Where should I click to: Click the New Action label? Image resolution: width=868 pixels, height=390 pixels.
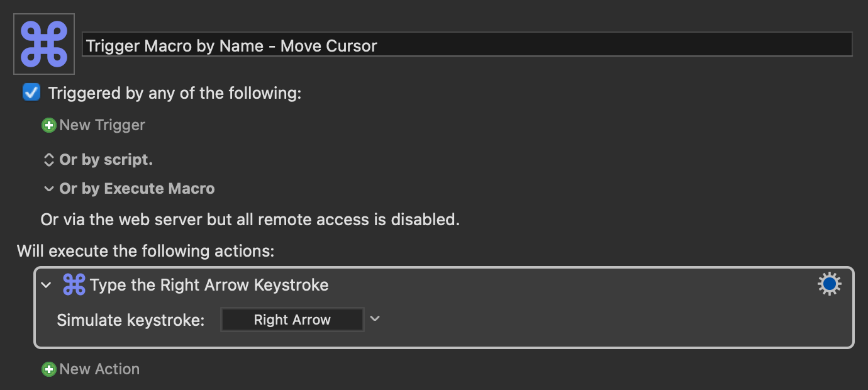99,369
